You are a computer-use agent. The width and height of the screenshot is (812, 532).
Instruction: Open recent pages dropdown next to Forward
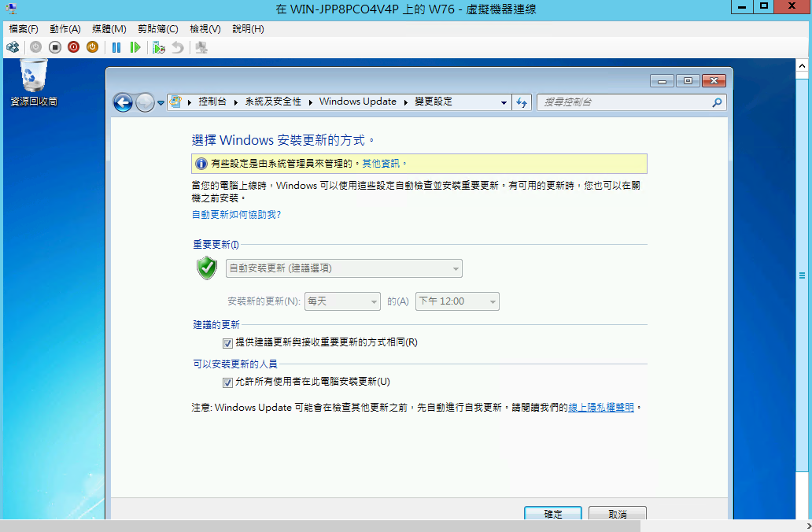pos(161,102)
